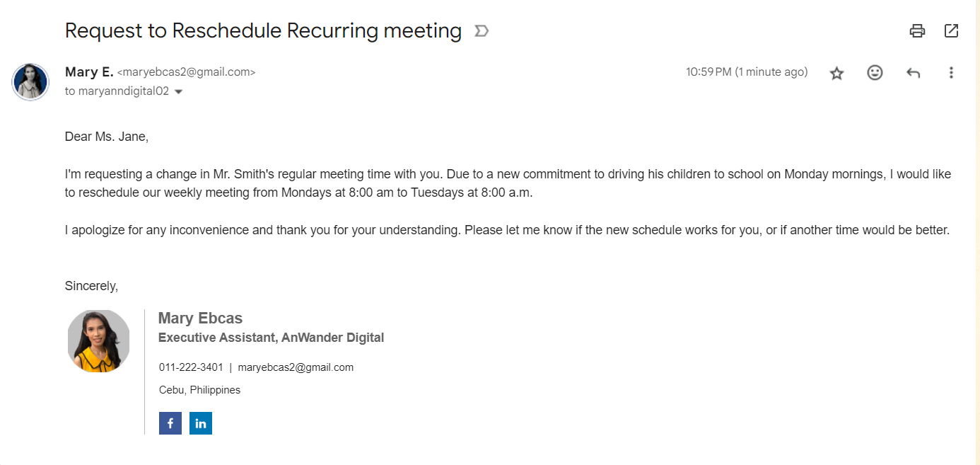Click the sender's profile picture avatar

click(x=30, y=82)
